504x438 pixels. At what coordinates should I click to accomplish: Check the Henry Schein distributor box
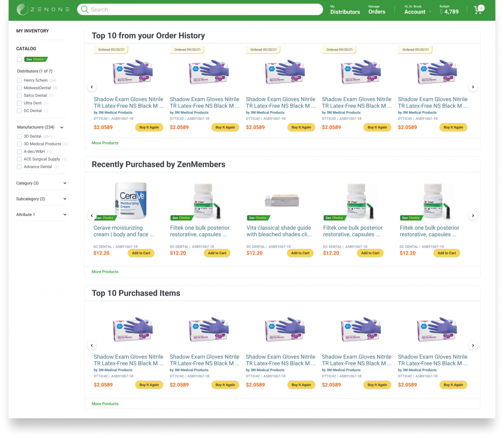click(x=19, y=80)
